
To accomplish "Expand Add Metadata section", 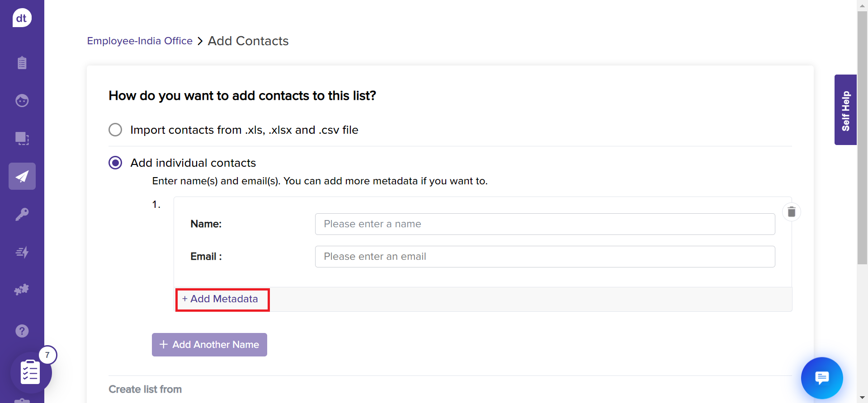I will point(220,299).
